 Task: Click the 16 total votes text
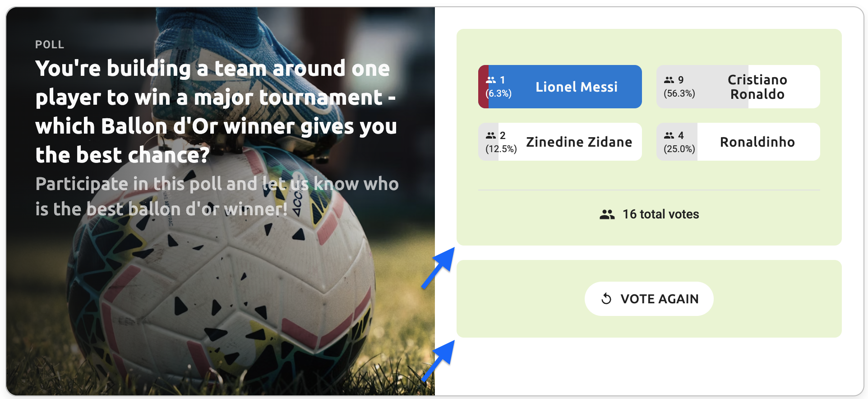(x=660, y=214)
